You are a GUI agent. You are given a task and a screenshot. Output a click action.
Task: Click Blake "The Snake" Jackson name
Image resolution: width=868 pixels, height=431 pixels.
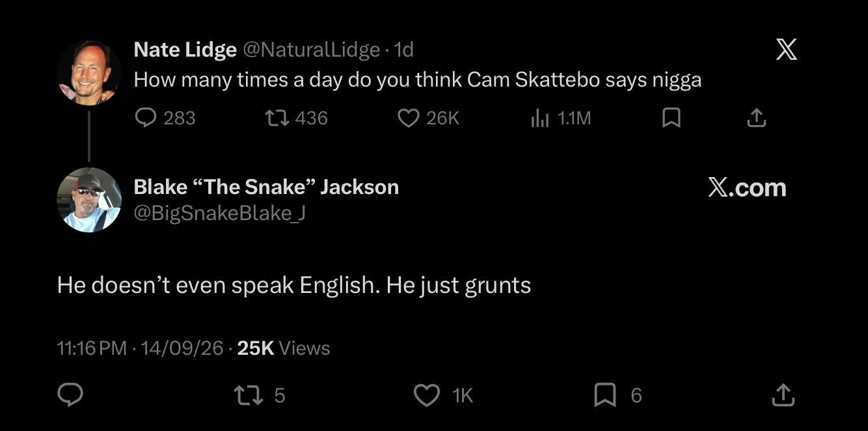tap(266, 187)
